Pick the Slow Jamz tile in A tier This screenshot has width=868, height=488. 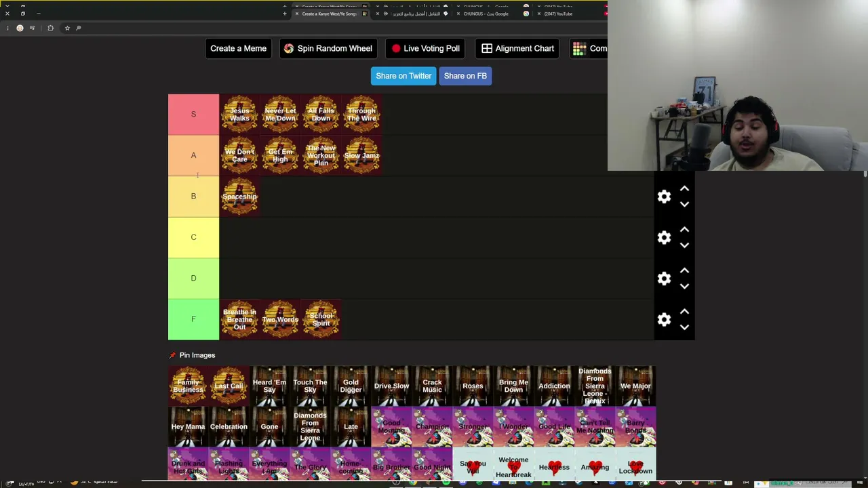tap(361, 155)
